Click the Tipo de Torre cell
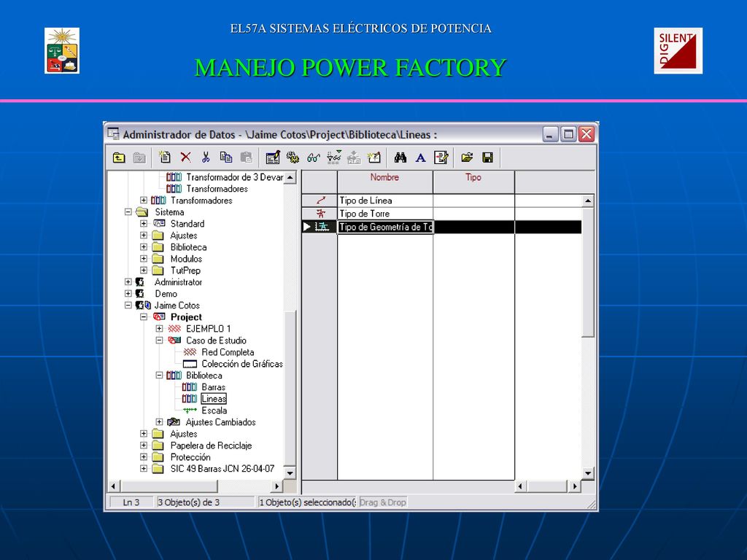747x560 pixels. (385, 214)
